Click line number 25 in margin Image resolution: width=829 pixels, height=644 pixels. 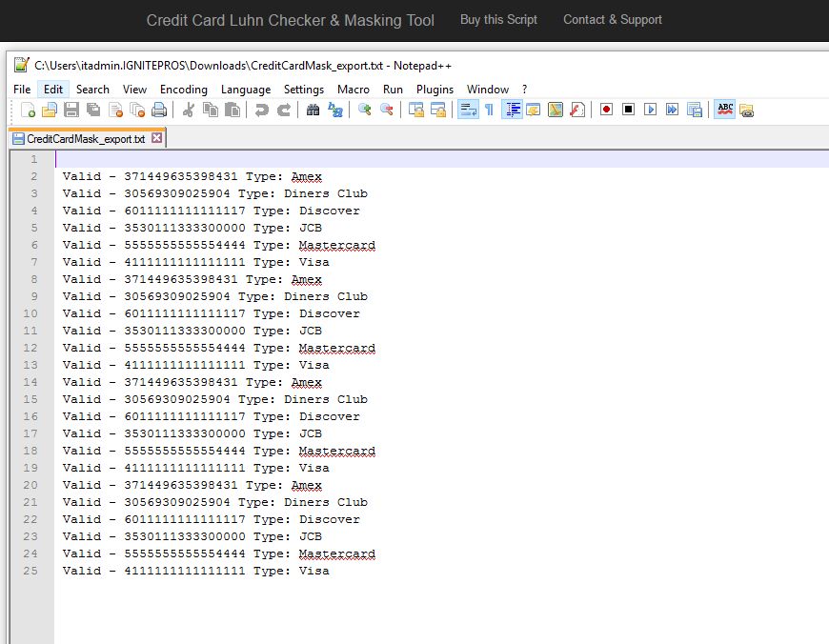(30, 571)
